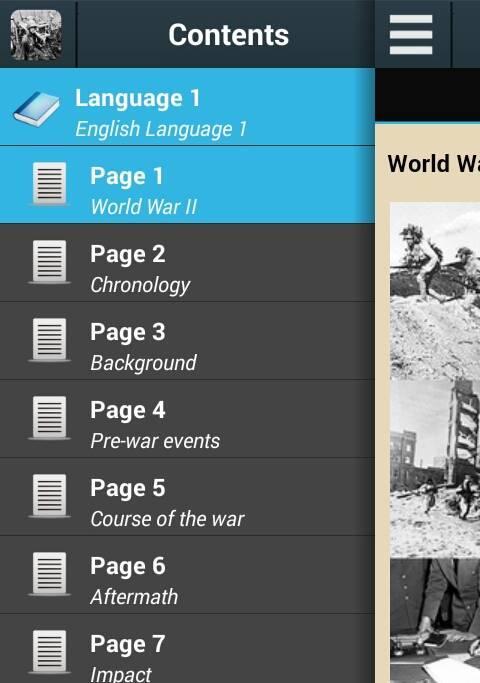Click the 'Aftermath' subtitle text
The image size is (480, 683).
[134, 597]
